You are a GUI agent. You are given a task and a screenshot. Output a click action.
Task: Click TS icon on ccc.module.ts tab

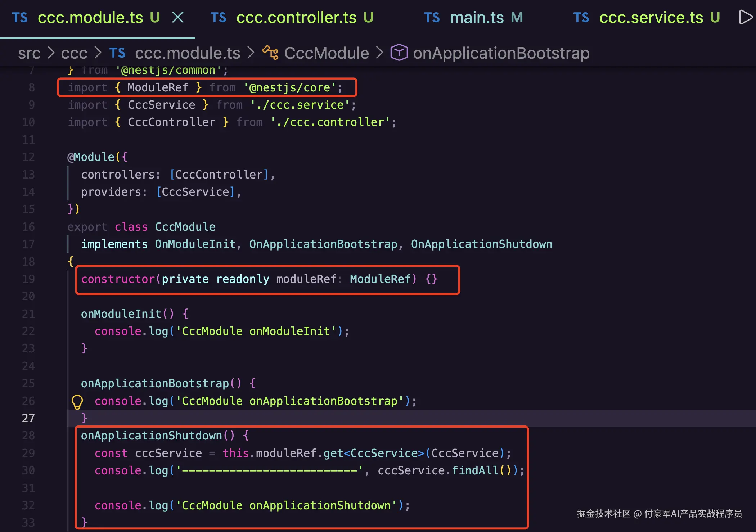click(x=19, y=18)
